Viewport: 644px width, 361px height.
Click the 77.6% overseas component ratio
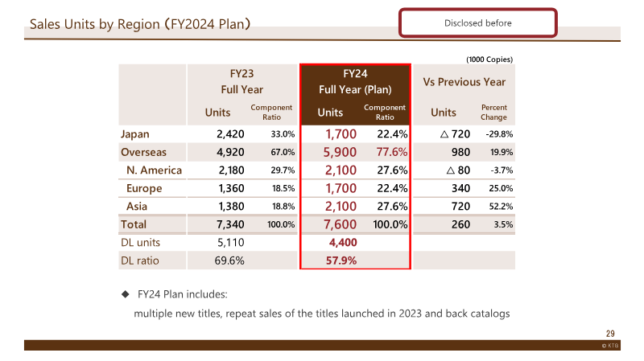pos(392,152)
